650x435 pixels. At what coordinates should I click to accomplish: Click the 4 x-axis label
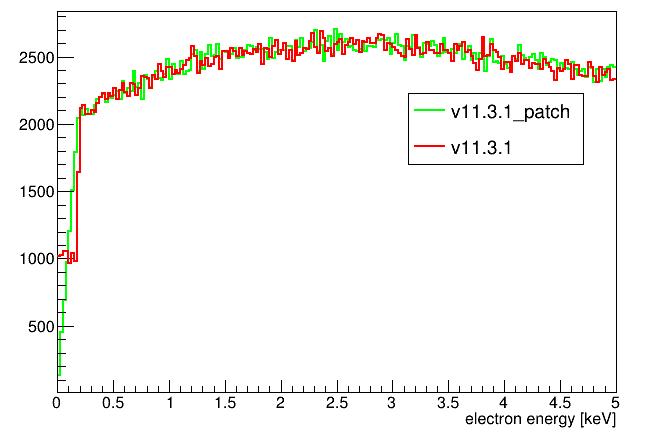(x=504, y=403)
